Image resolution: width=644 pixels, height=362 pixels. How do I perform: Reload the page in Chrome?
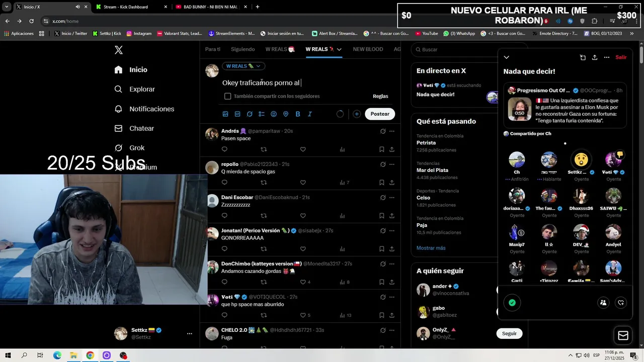[31, 21]
